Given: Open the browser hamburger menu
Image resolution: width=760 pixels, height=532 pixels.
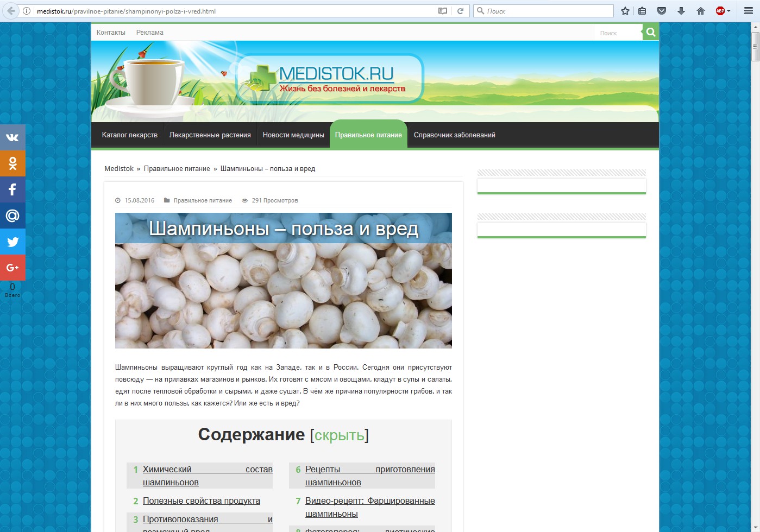Looking at the screenshot, I should point(749,11).
